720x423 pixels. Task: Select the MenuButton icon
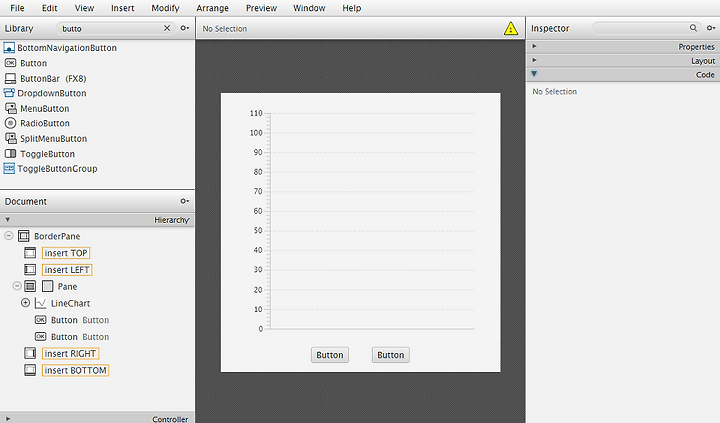(11, 108)
